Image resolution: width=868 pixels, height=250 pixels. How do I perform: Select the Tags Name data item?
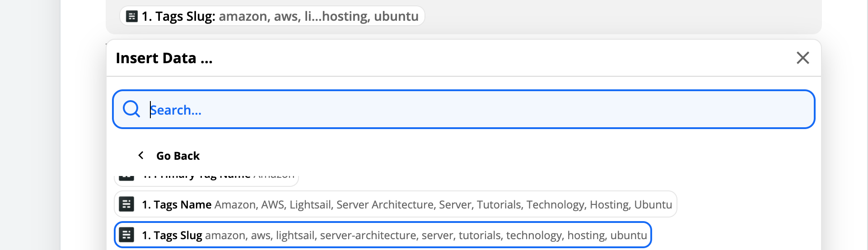[x=395, y=204]
